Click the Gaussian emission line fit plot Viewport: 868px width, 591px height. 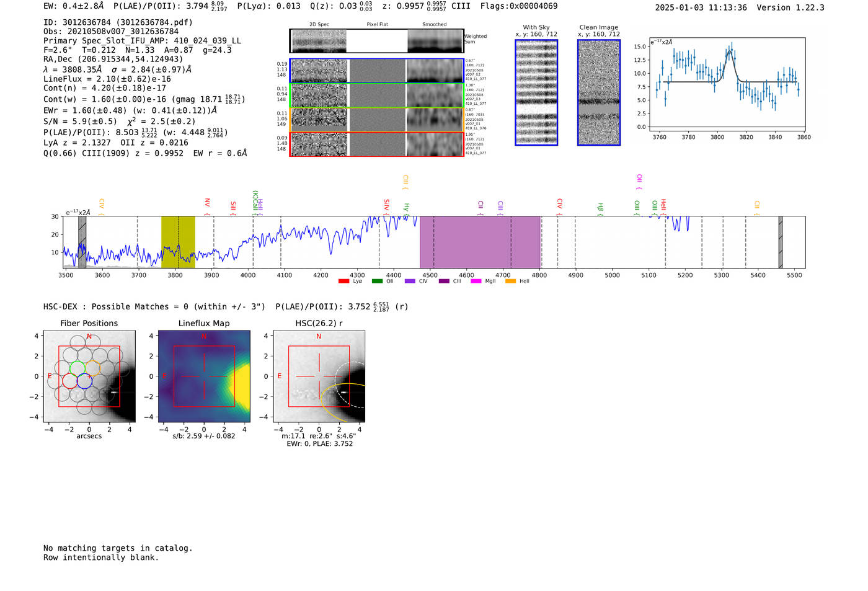click(727, 85)
